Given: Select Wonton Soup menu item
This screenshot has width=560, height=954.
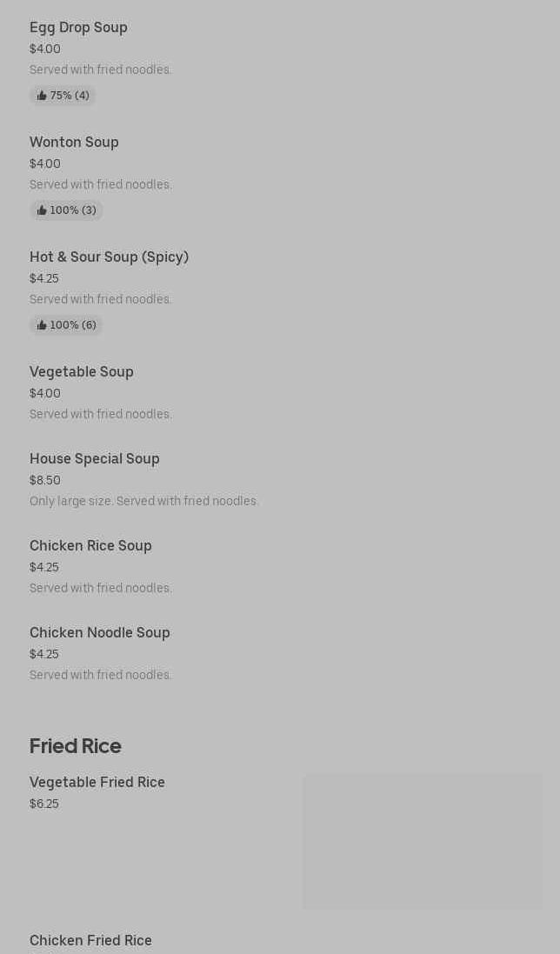Looking at the screenshot, I should coord(74,143).
